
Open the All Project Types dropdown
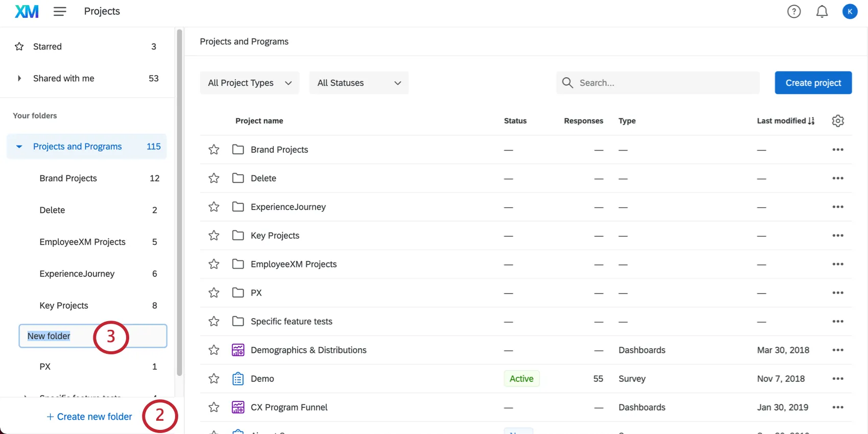250,83
